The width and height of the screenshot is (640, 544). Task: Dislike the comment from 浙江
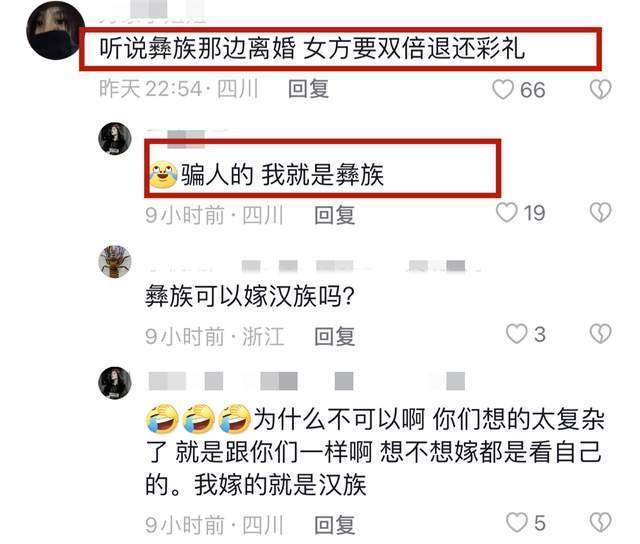coord(600,334)
